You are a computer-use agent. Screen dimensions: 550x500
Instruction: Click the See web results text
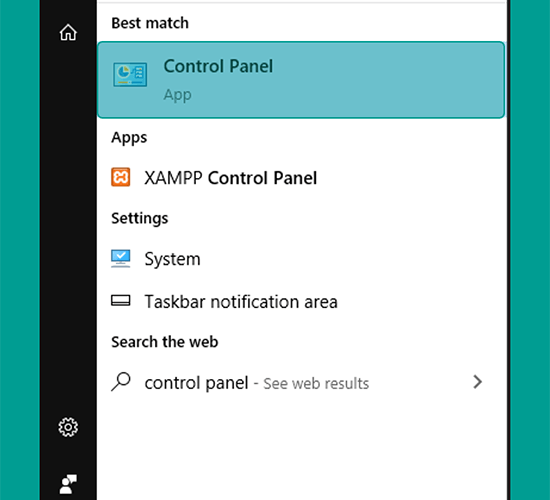point(316,384)
